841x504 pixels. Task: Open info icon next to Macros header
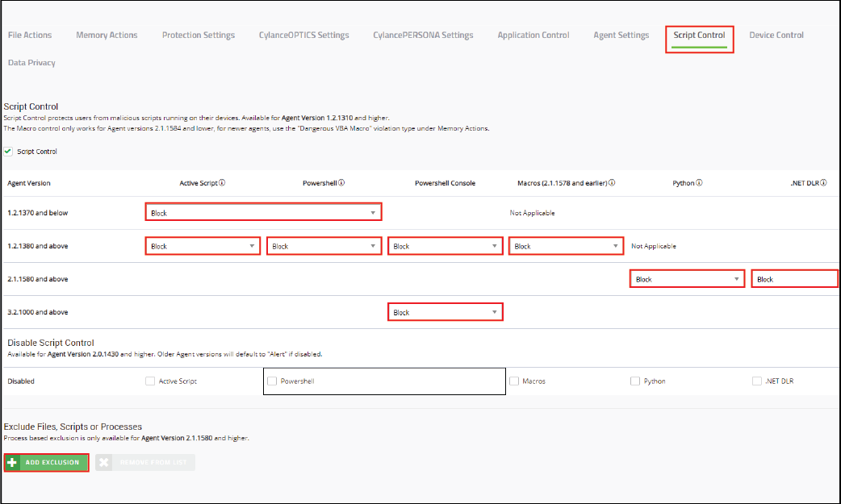pyautogui.click(x=612, y=183)
